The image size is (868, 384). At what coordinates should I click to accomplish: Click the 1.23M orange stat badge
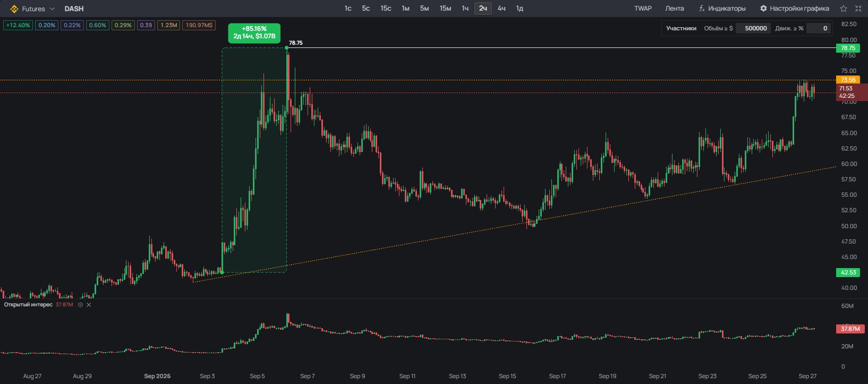169,25
